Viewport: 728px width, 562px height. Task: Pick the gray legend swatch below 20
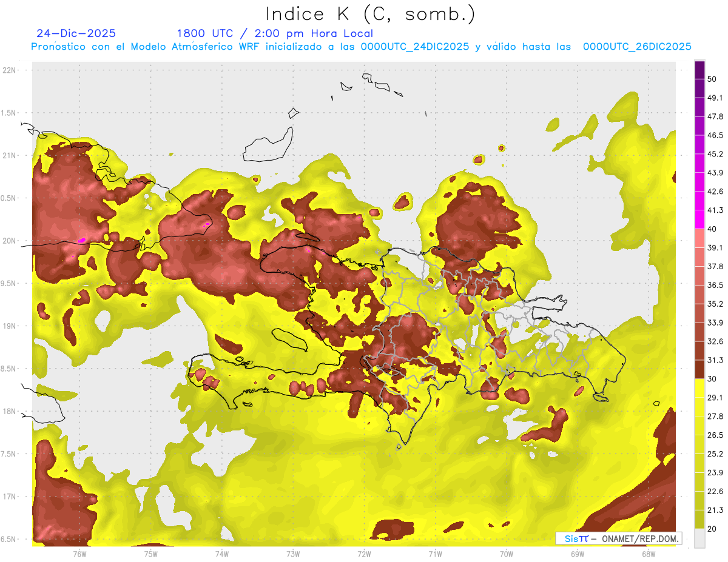coord(699,538)
